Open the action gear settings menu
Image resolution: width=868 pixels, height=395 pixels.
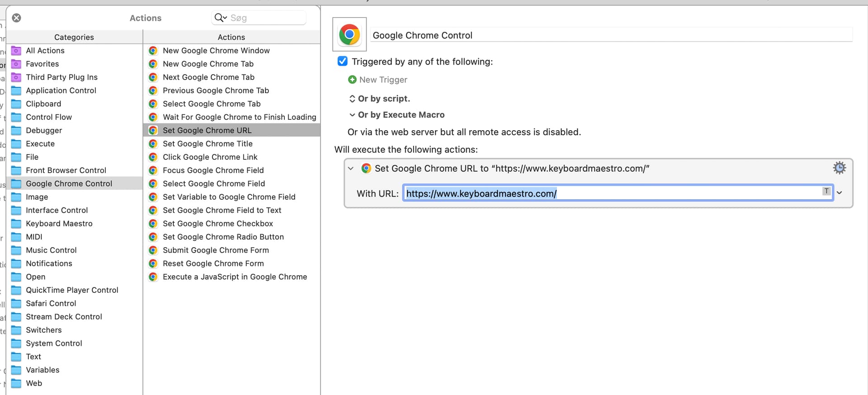coord(840,168)
